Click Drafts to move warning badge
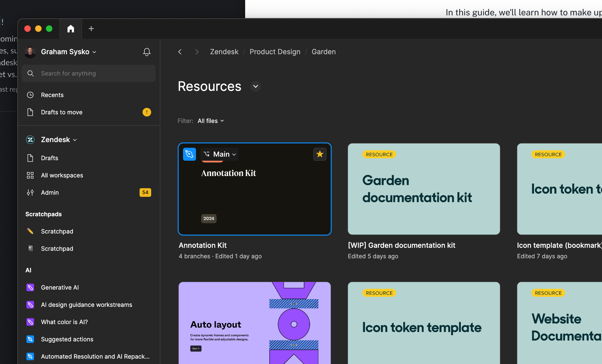 click(x=147, y=112)
